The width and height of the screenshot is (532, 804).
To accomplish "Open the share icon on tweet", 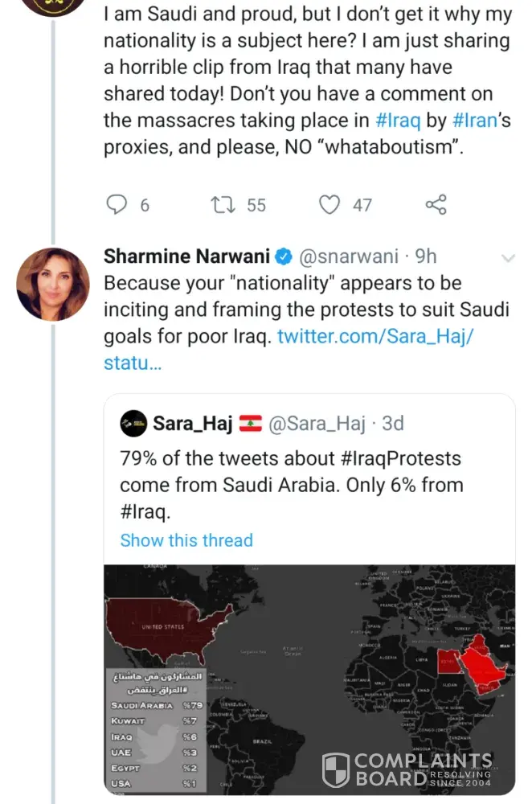I will click(436, 205).
